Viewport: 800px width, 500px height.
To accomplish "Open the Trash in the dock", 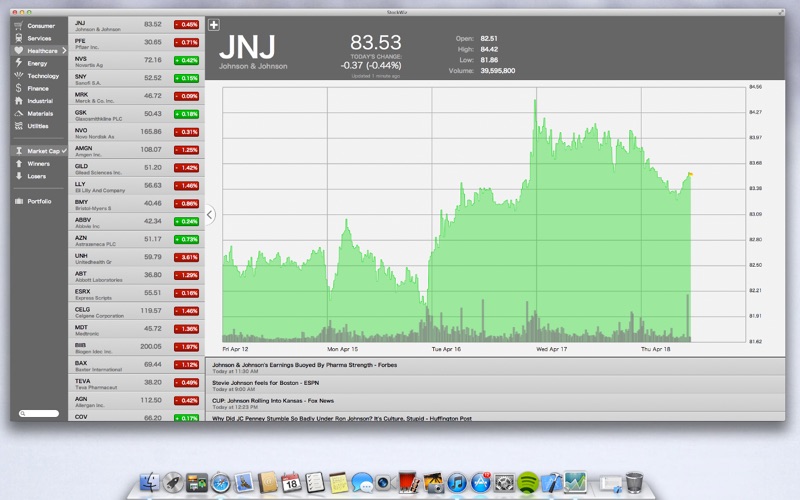I will coord(634,482).
